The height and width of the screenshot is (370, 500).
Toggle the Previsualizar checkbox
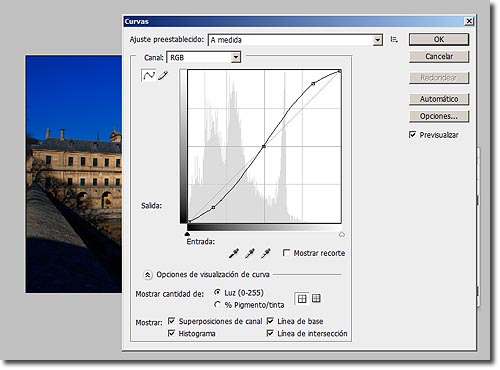[412, 135]
